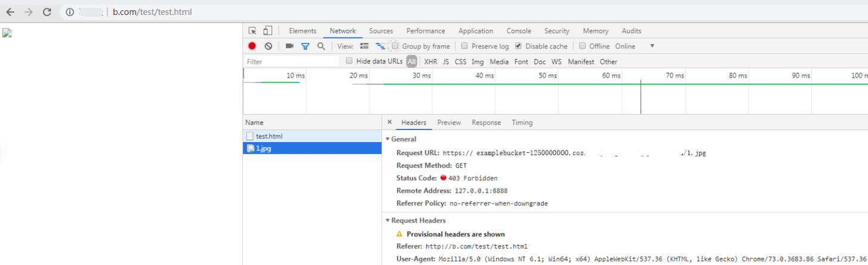Image resolution: width=868 pixels, height=265 pixels.
Task: Select the 1.jpg request row
Action: 312,149
